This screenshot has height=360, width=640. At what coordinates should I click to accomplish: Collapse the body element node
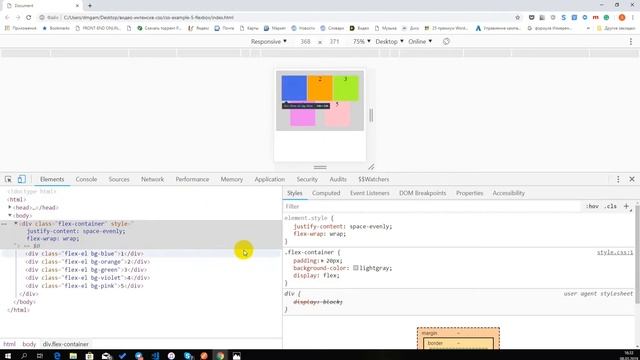10,215
